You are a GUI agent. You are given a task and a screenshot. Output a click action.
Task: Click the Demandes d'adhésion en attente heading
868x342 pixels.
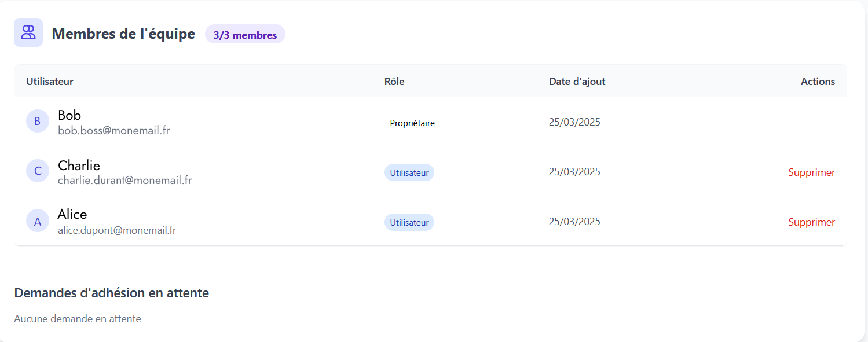click(x=111, y=293)
